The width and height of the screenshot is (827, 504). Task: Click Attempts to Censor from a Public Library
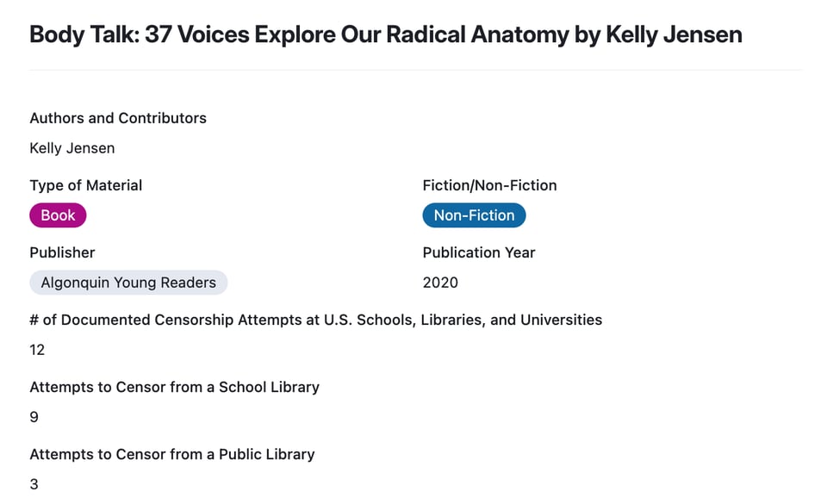172,454
